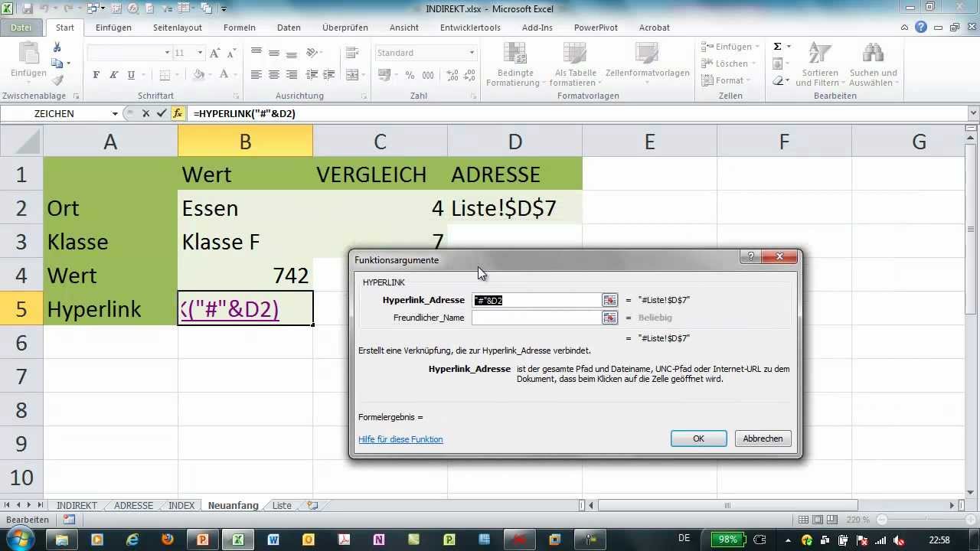The width and height of the screenshot is (980, 551).
Task: Minimize the ribbon with caret icon
Action: (x=906, y=28)
